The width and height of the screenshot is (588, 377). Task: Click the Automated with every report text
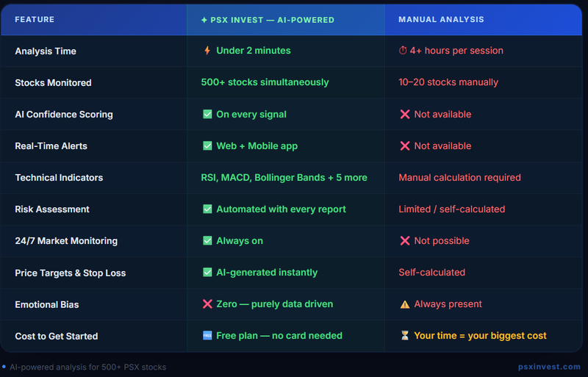[x=281, y=209]
